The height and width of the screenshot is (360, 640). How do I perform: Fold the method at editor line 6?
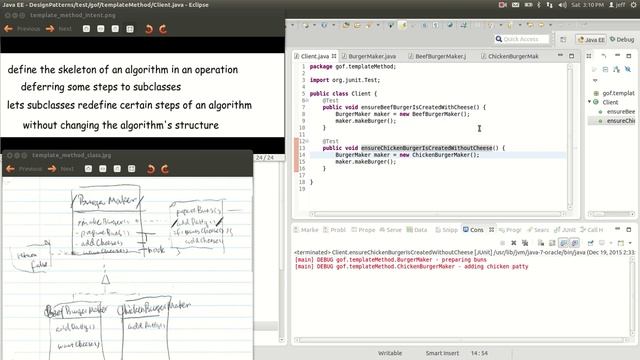(x=307, y=100)
